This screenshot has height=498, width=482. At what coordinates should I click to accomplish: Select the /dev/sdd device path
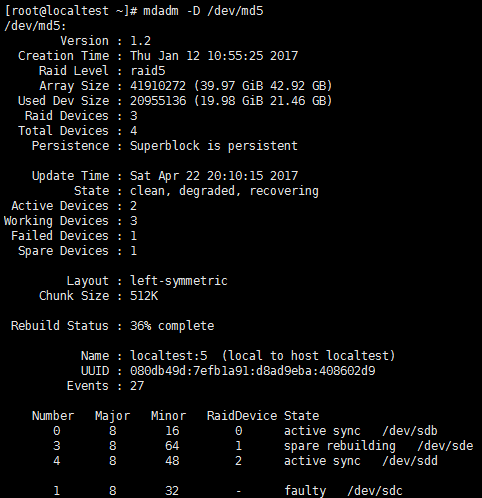tap(410, 461)
